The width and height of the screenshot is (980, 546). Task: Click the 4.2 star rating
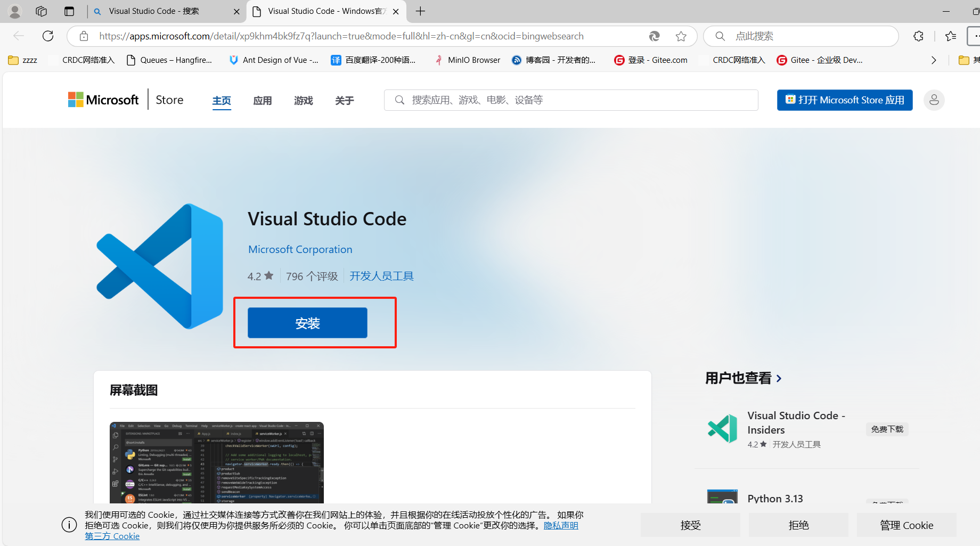[x=260, y=276]
